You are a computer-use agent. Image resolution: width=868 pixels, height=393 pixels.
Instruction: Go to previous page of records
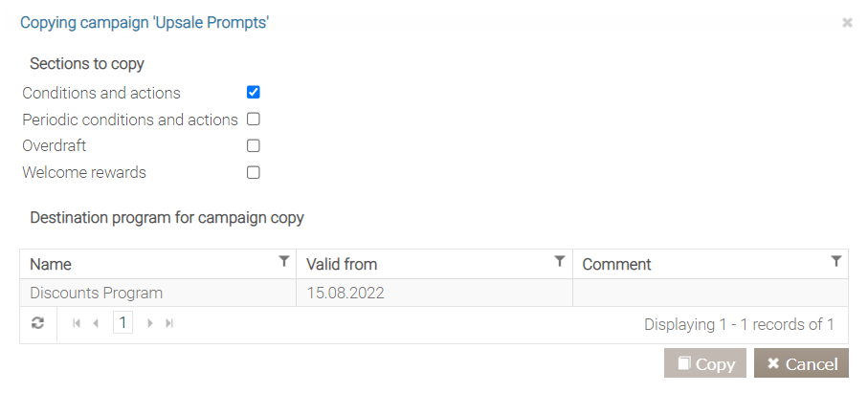coord(96,324)
